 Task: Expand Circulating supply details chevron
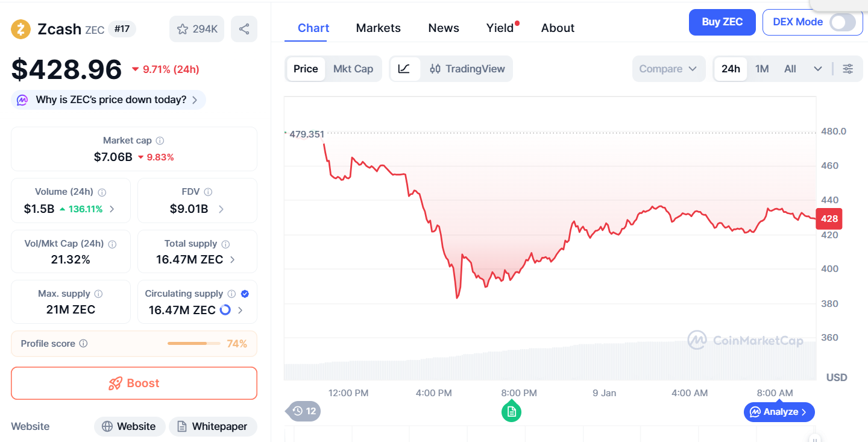[x=241, y=311]
